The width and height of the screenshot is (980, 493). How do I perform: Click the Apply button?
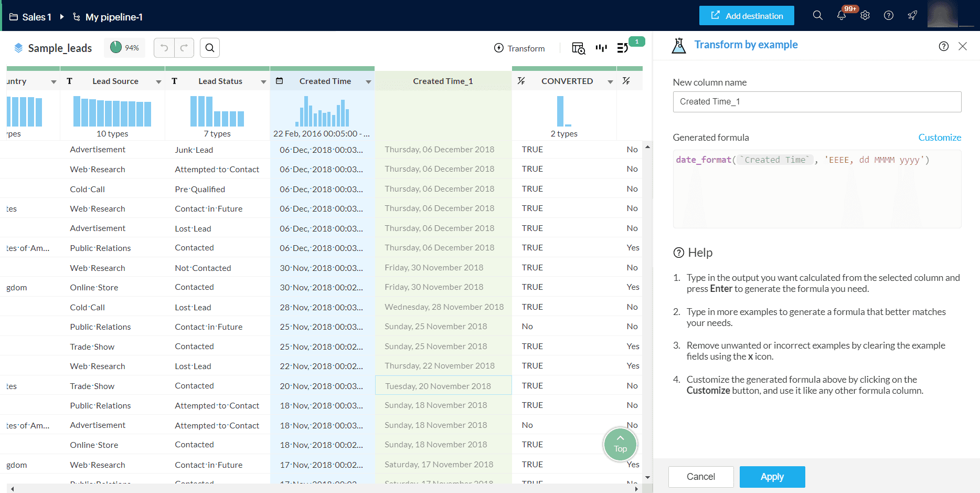772,477
